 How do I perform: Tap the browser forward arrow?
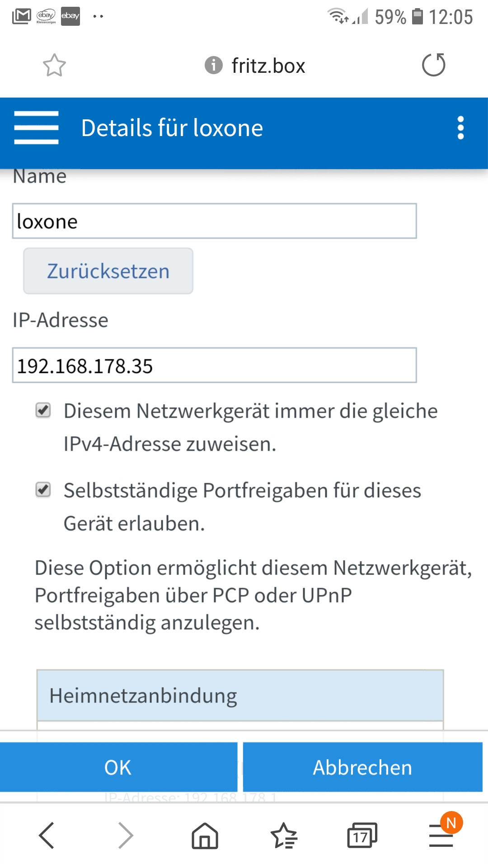tap(126, 835)
